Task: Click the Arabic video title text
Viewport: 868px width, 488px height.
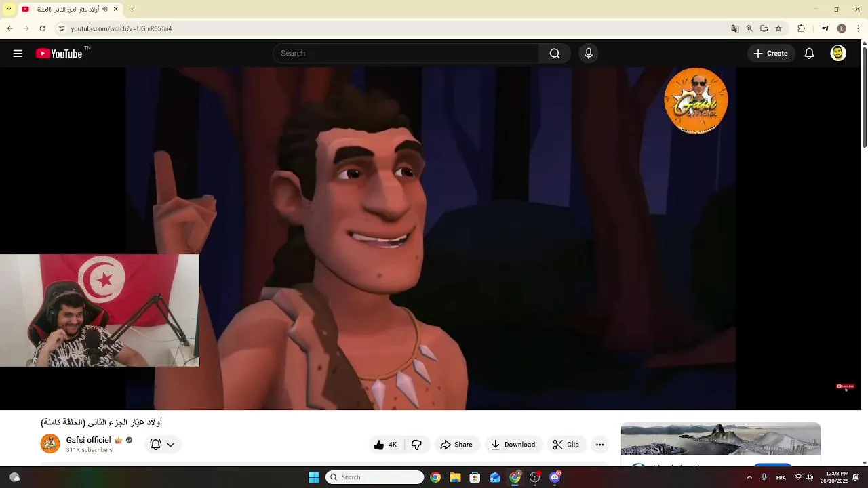Action: point(102,422)
